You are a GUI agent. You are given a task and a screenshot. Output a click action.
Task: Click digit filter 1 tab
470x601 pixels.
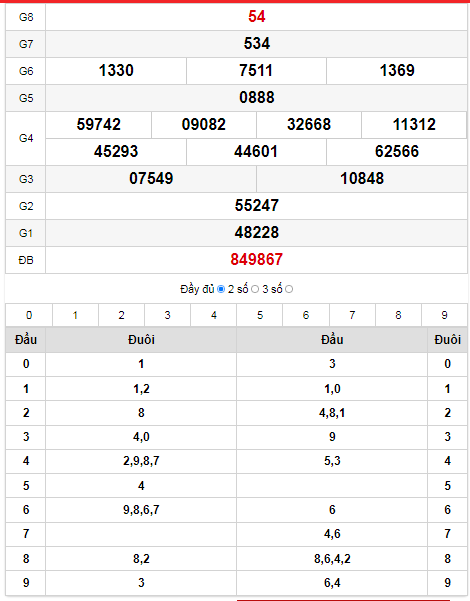75,315
